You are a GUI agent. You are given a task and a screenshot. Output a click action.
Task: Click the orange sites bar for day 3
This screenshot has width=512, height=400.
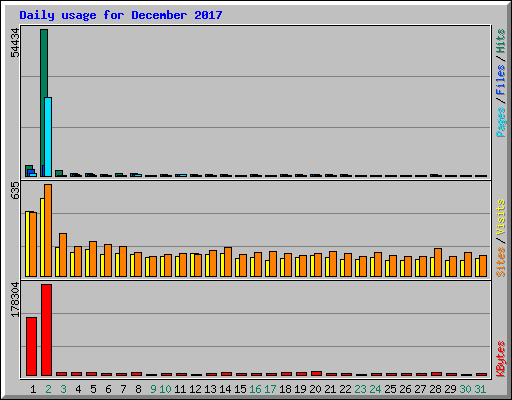click(x=63, y=255)
